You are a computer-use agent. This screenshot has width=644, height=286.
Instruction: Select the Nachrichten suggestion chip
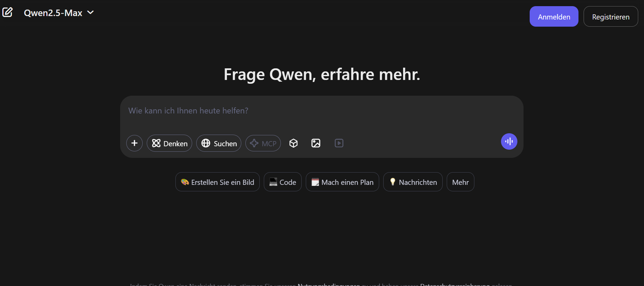click(x=413, y=182)
